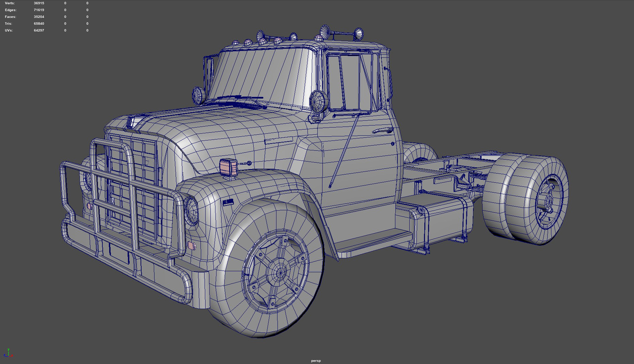Viewport: 634px width, 364px height.
Task: Select the Edges count value 71619
Action: (x=39, y=10)
